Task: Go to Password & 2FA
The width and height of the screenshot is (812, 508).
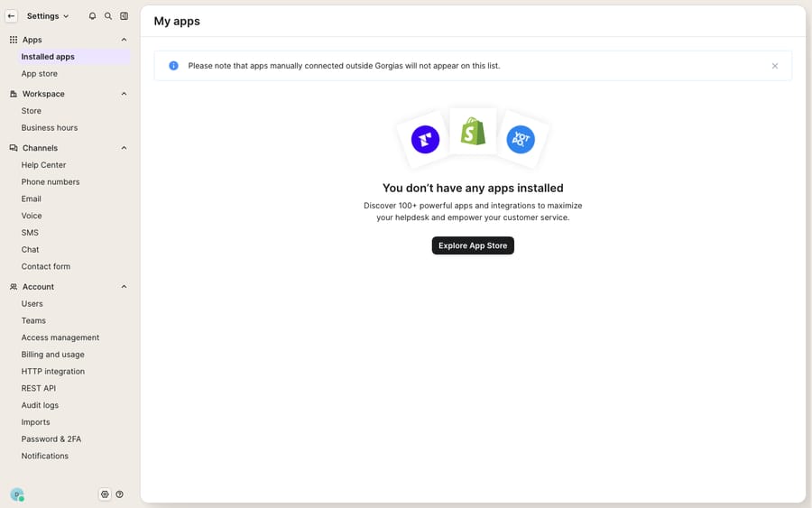Action: [x=51, y=439]
